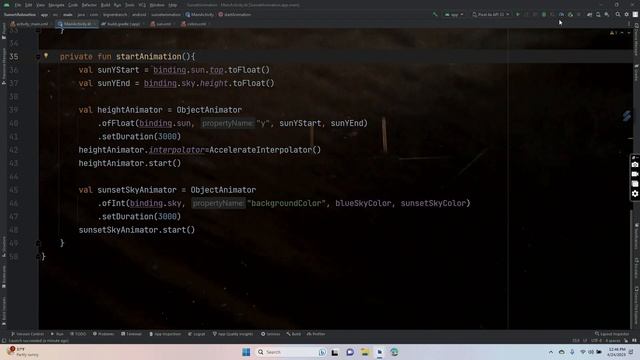Click line number 35 in the gutter

(x=14, y=57)
